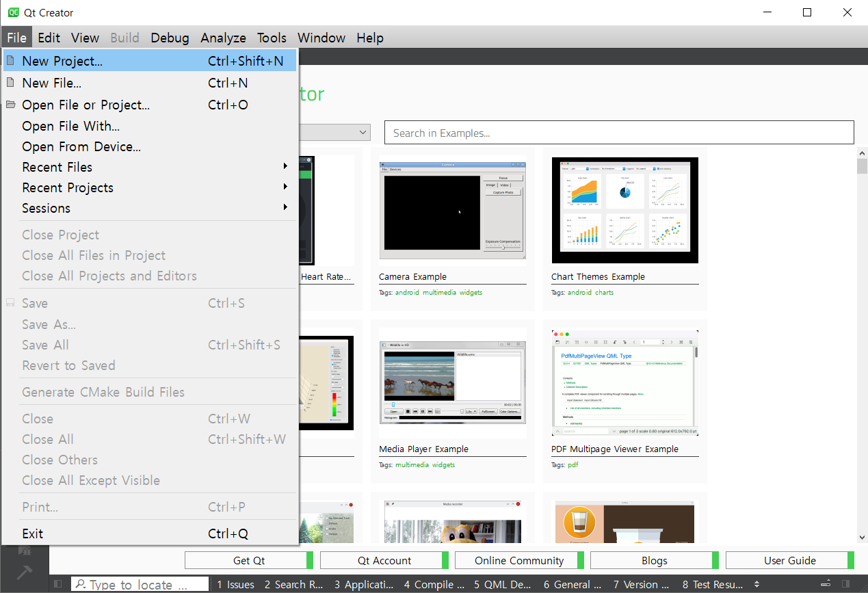Open the Window menu
The height and width of the screenshot is (593, 868).
321,38
